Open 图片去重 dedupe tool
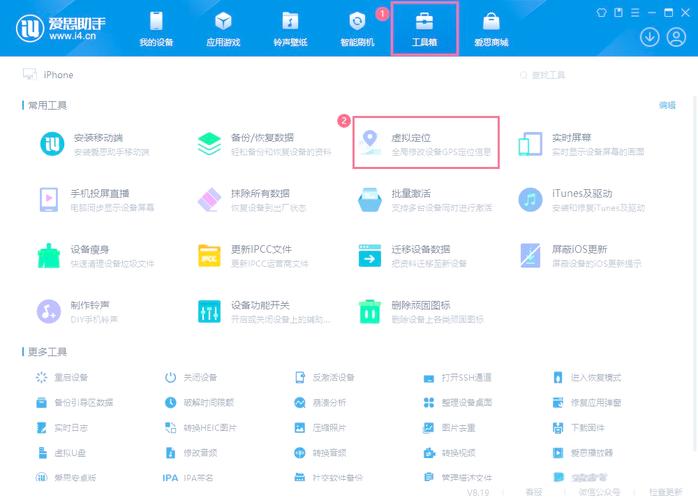This screenshot has height=500, width=698. pyautogui.click(x=449, y=428)
